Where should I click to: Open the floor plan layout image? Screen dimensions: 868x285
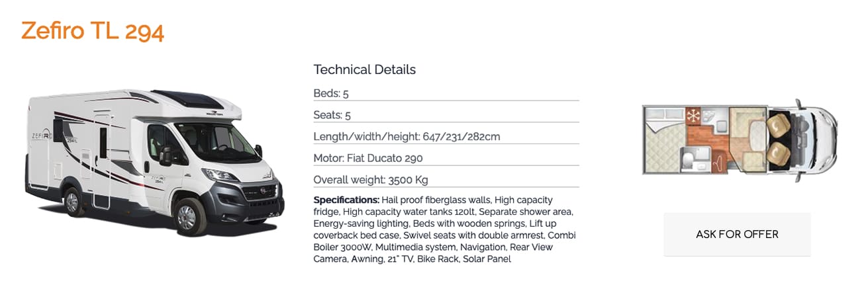pos(739,140)
